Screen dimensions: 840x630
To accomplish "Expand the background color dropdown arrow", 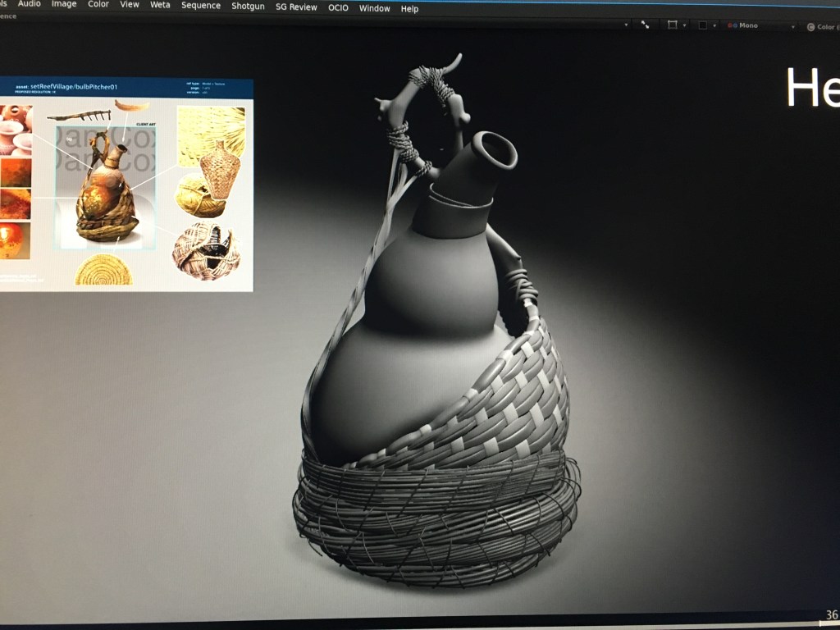I will pyautogui.click(x=714, y=26).
